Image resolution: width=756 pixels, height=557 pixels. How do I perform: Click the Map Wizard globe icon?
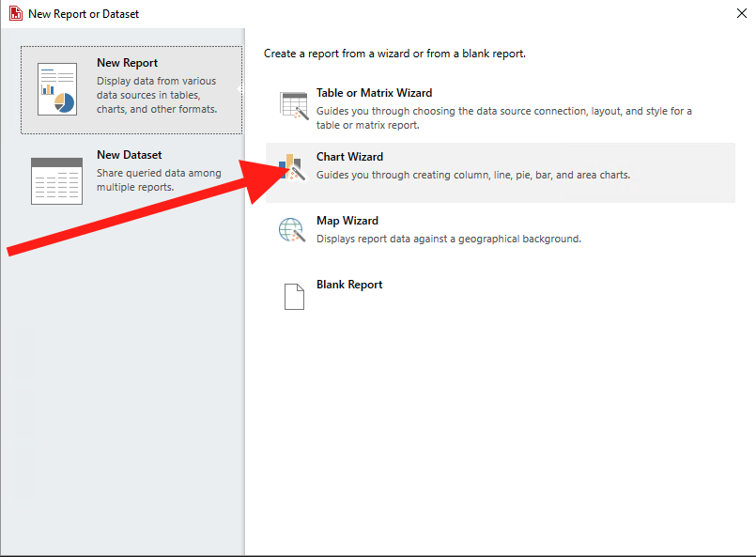click(293, 231)
